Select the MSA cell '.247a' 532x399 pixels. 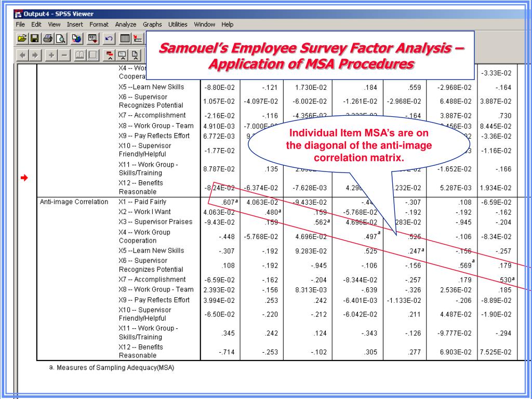pos(415,251)
